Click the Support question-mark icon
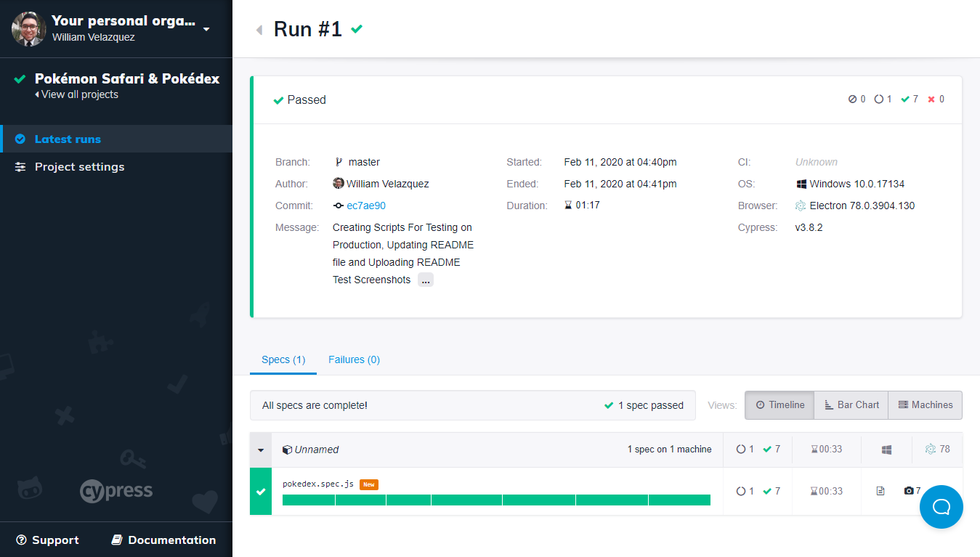Screen dimensions: 980x557 (x=21, y=540)
